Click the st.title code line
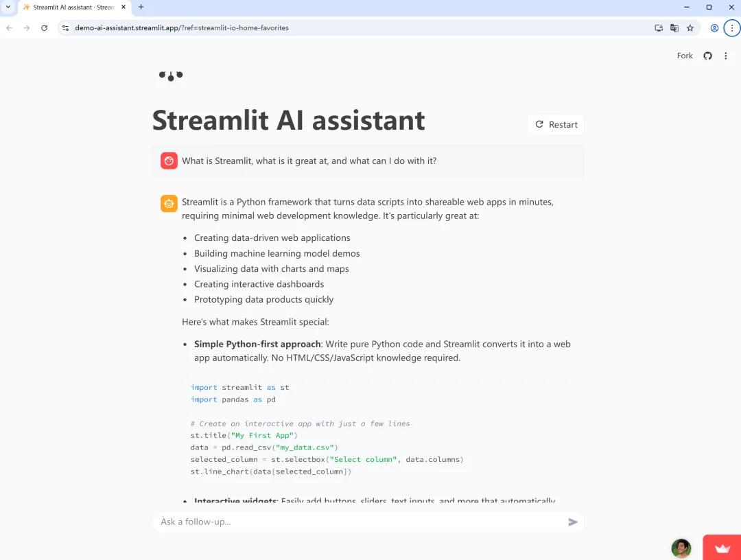The image size is (741, 560). coord(244,436)
